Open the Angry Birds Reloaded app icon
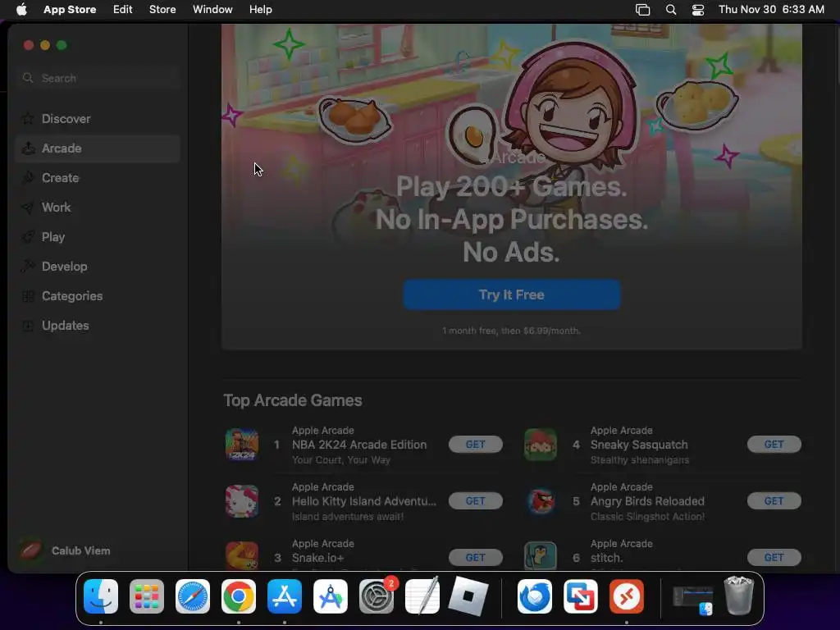Viewport: 840px width, 630px height. (541, 501)
